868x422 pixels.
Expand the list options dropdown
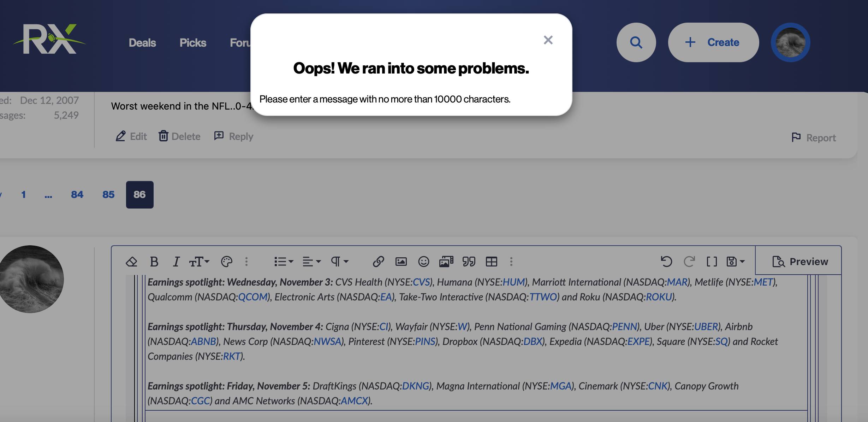tap(284, 262)
